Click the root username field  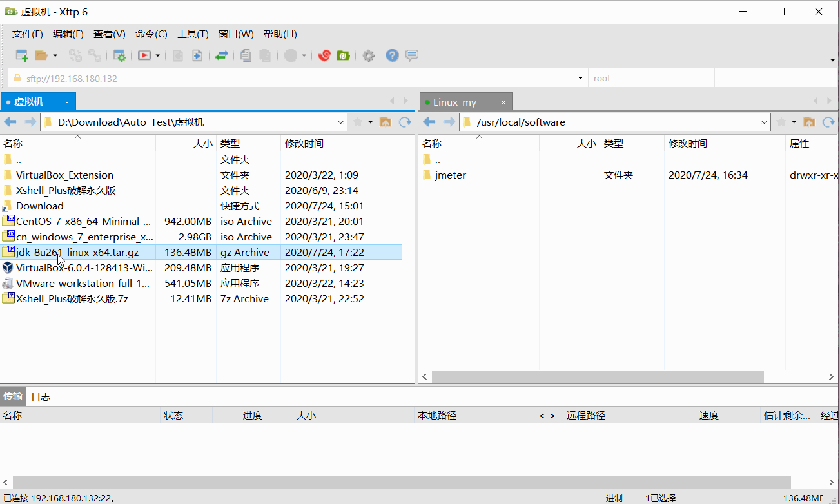[x=651, y=79]
